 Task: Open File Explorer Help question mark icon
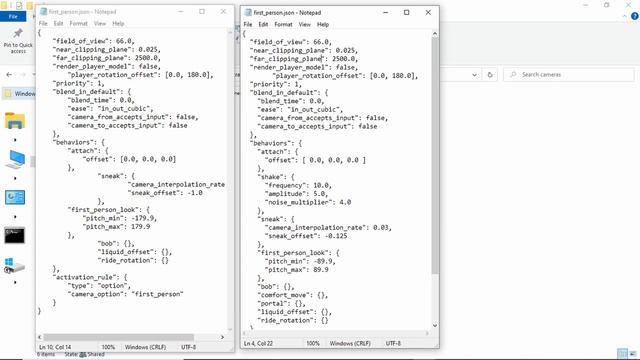click(635, 16)
